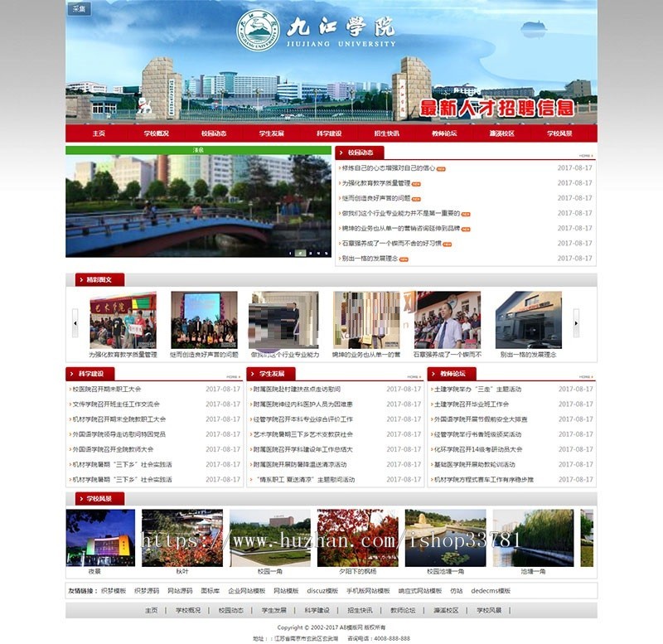This screenshot has width=663, height=644.
Task: Open article 做我们这个行业专业能力并不是第一重要的
Action: pos(400,214)
